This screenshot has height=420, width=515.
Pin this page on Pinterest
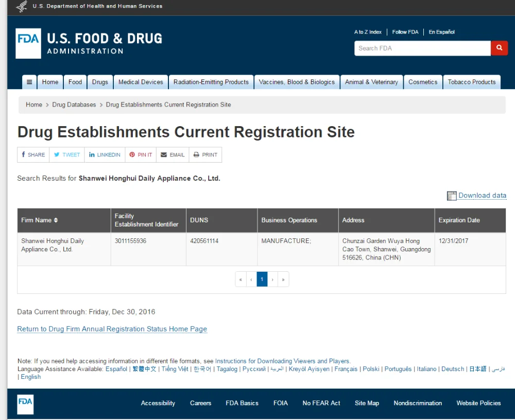(x=141, y=154)
